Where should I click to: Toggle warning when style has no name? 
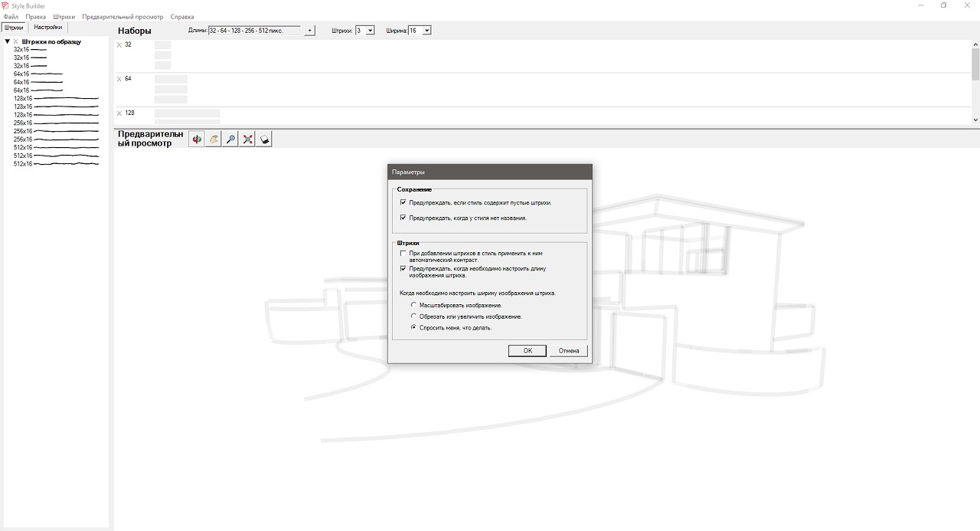[x=403, y=218]
